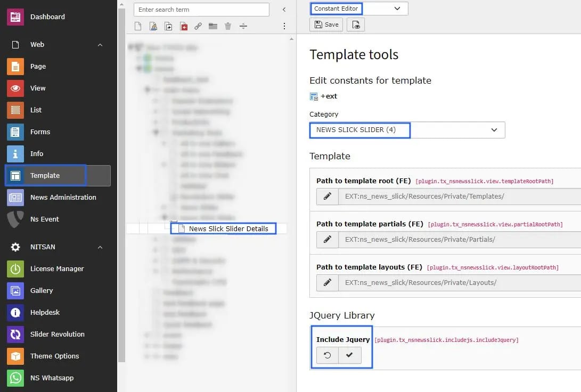This screenshot has width=581, height=392.
Task: Click the JQuery Library section heading
Action: click(342, 316)
